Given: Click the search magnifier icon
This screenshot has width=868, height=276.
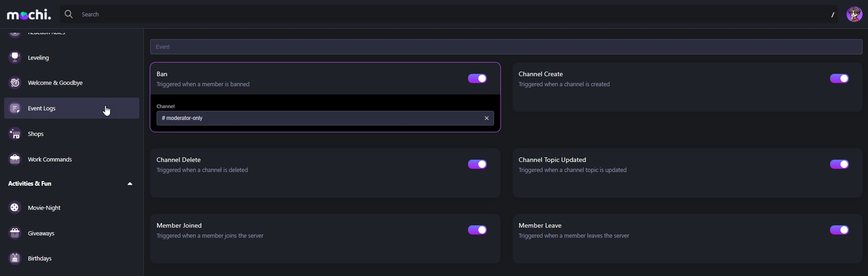Looking at the screenshot, I should pyautogui.click(x=69, y=15).
